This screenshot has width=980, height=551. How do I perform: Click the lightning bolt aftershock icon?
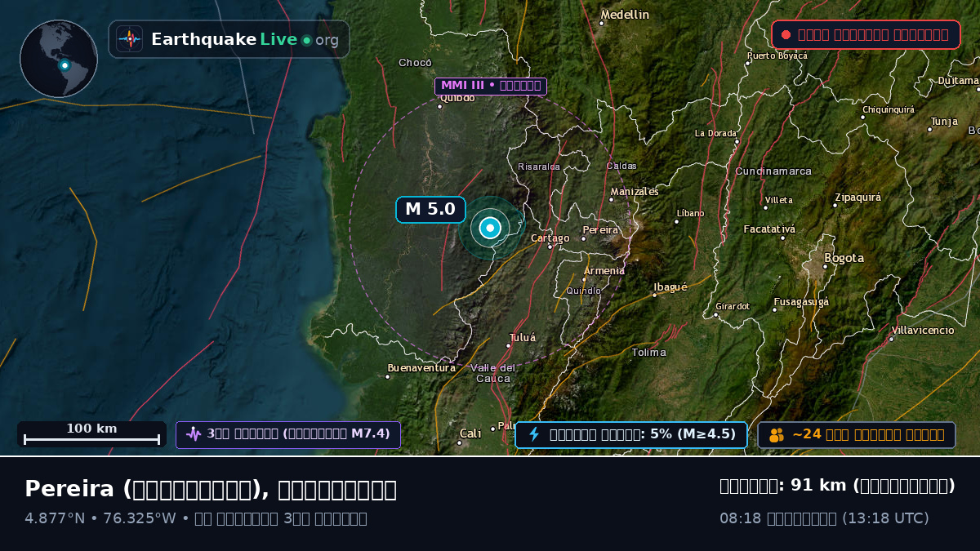534,434
